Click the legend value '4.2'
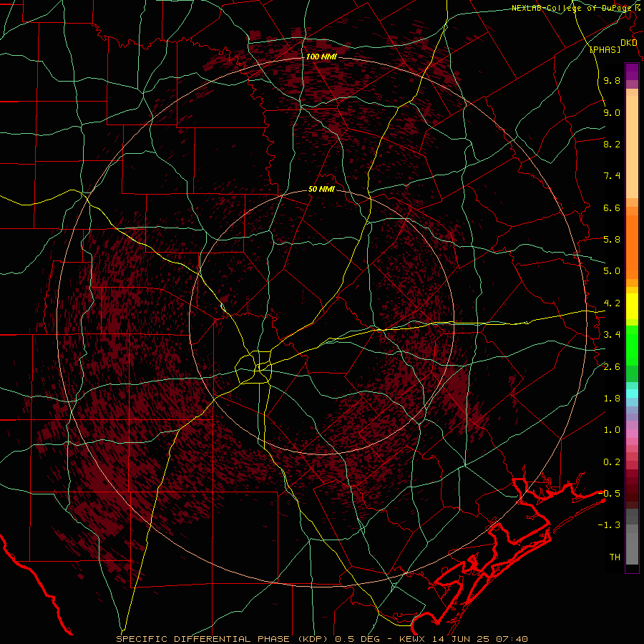 click(612, 303)
